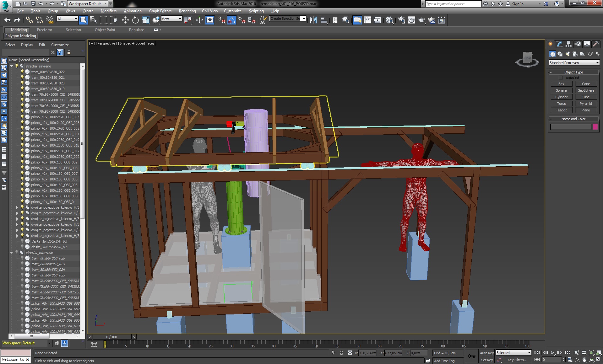
Task: Activate the Select and Move tool
Action: click(x=125, y=20)
